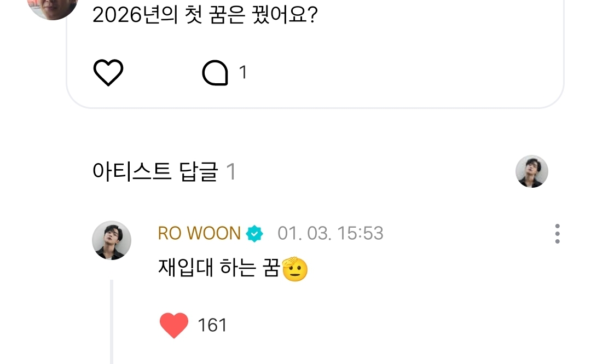591x364 pixels.
Task: Click the post text 2026년의 첫 꿈은 꿨어요?
Action: click(205, 15)
